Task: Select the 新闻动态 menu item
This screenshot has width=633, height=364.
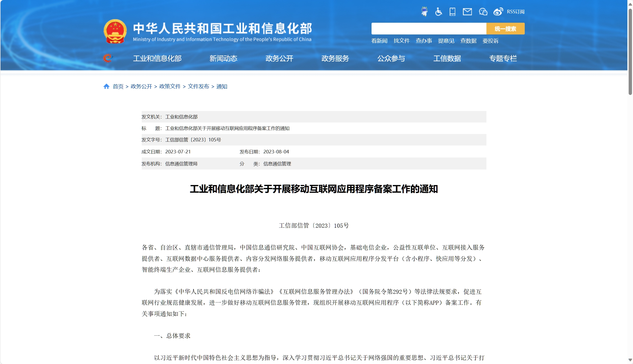Action: click(x=223, y=58)
